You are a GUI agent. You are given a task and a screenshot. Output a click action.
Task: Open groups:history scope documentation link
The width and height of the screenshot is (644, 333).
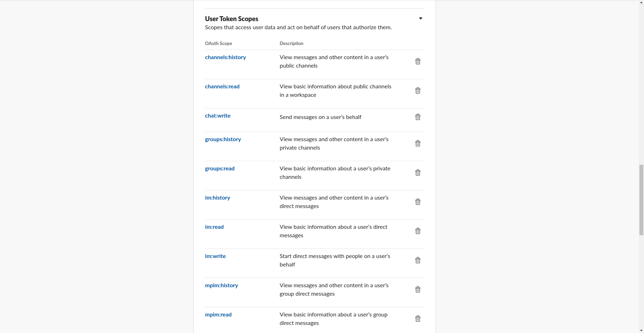click(223, 139)
